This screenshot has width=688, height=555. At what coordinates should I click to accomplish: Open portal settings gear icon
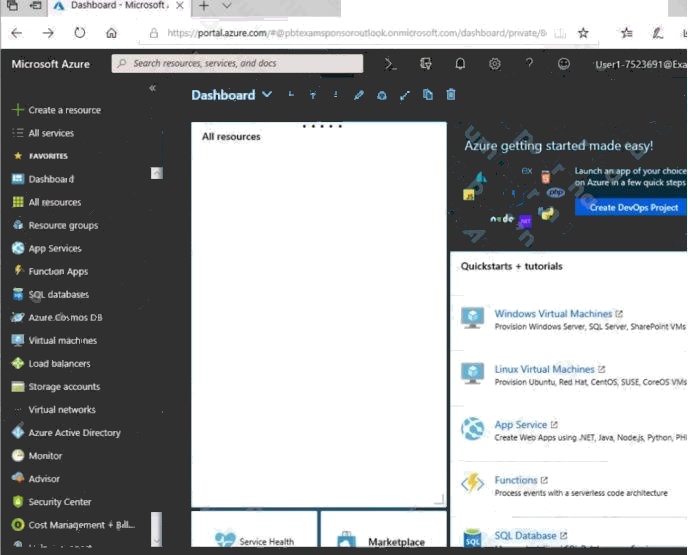pos(495,64)
